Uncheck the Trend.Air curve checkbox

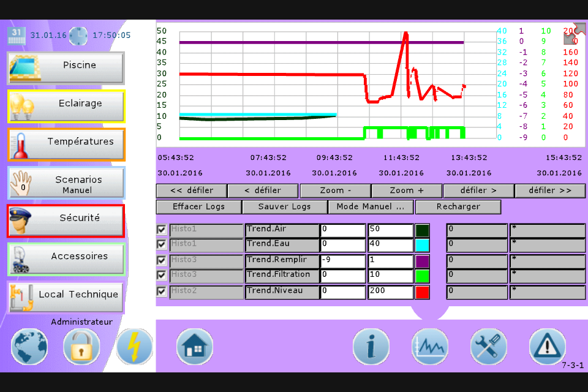pos(162,230)
